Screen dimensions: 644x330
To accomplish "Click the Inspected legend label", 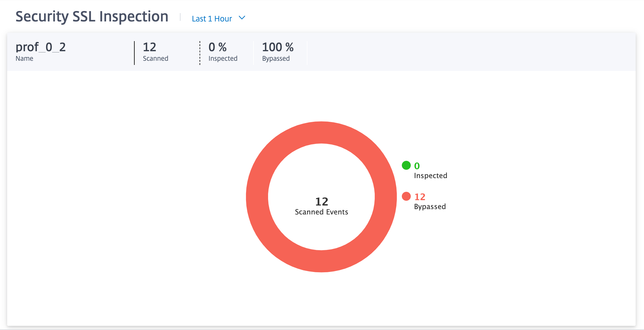I will (x=430, y=176).
